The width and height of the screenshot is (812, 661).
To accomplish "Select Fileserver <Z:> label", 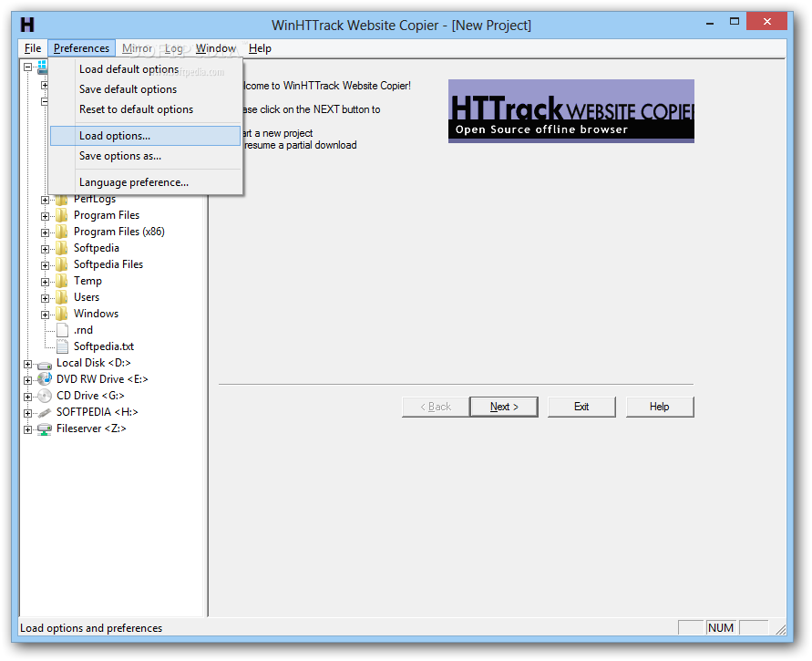I will pos(91,429).
